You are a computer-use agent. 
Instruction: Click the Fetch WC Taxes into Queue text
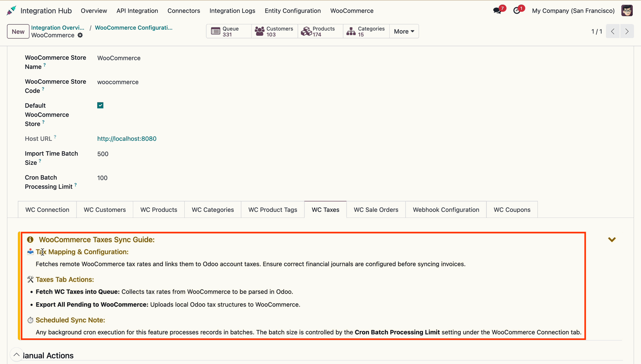click(x=77, y=292)
